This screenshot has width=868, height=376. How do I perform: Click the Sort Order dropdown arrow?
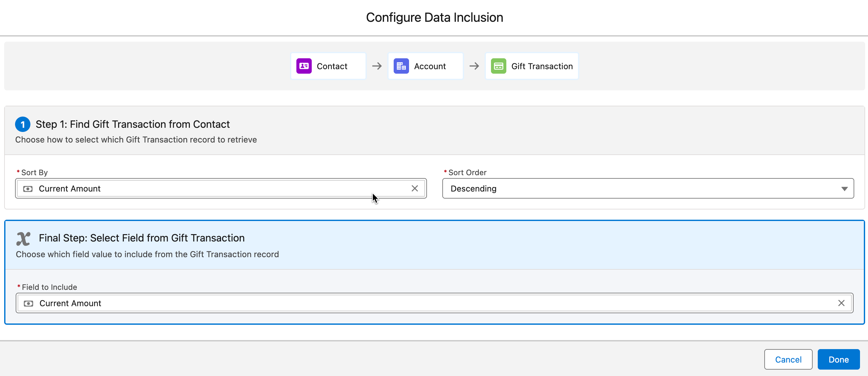[844, 189]
